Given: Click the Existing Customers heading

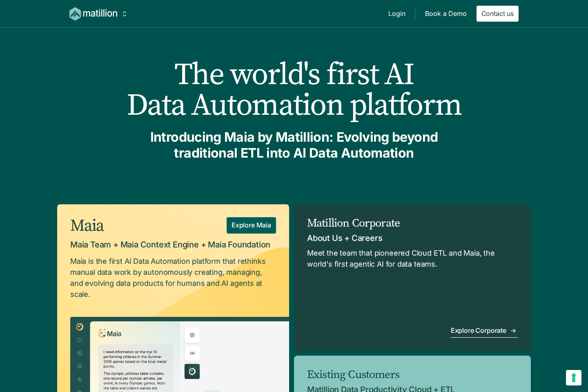Looking at the screenshot, I should click(x=353, y=374).
